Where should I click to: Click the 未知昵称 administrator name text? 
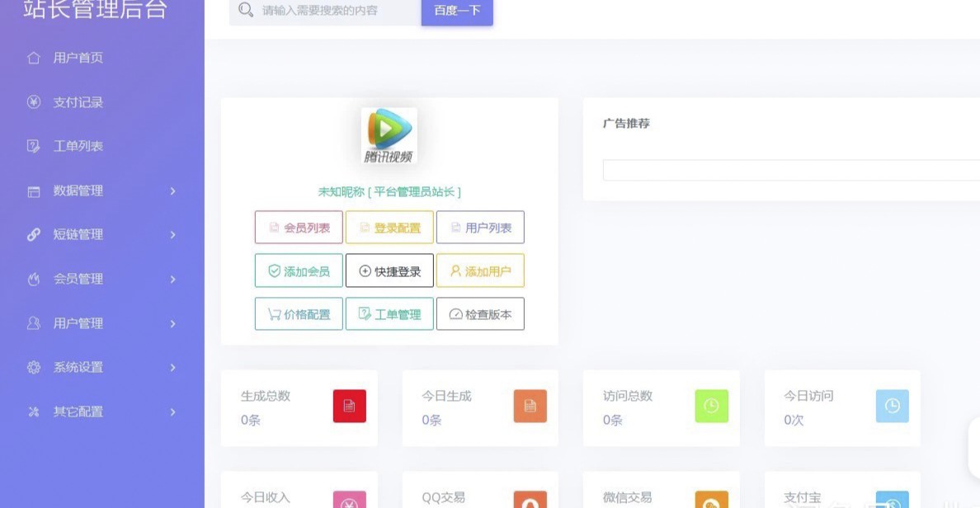[389, 192]
